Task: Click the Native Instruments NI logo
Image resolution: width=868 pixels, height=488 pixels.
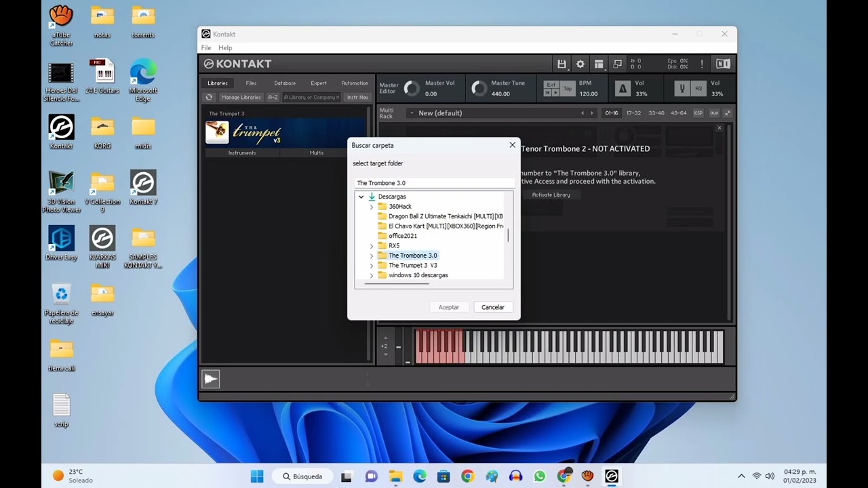Action: click(723, 64)
